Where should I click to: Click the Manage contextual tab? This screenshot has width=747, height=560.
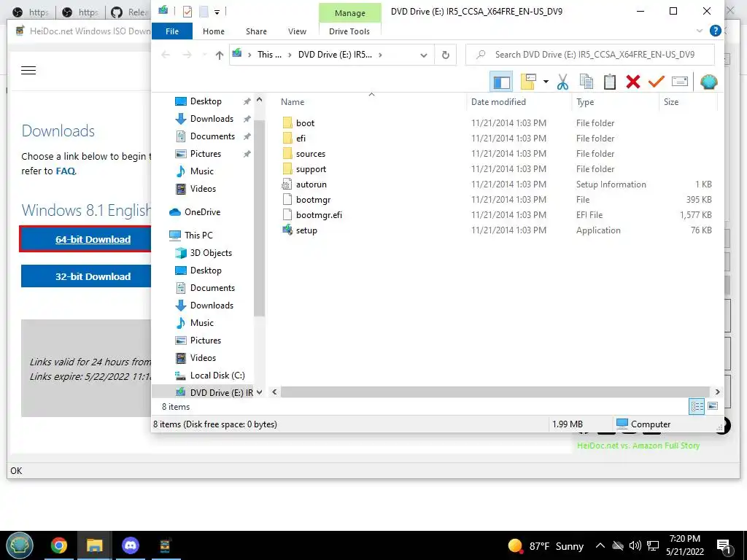349,13
